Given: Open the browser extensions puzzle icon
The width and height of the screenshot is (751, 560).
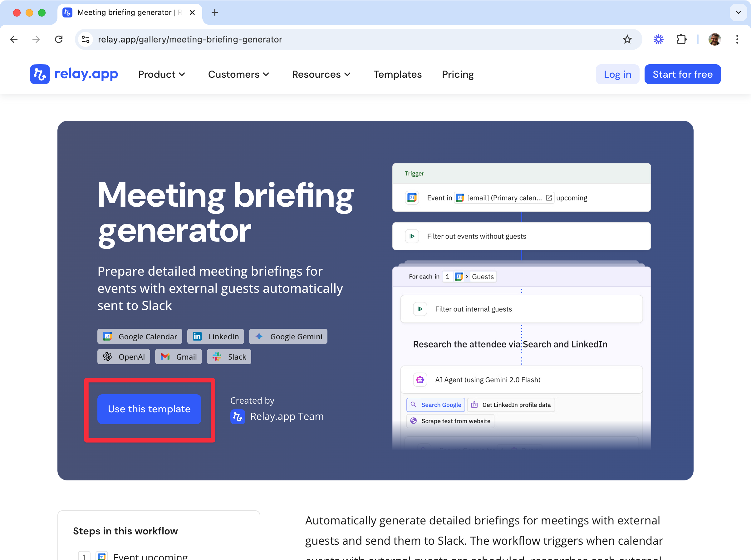Looking at the screenshot, I should coord(681,39).
